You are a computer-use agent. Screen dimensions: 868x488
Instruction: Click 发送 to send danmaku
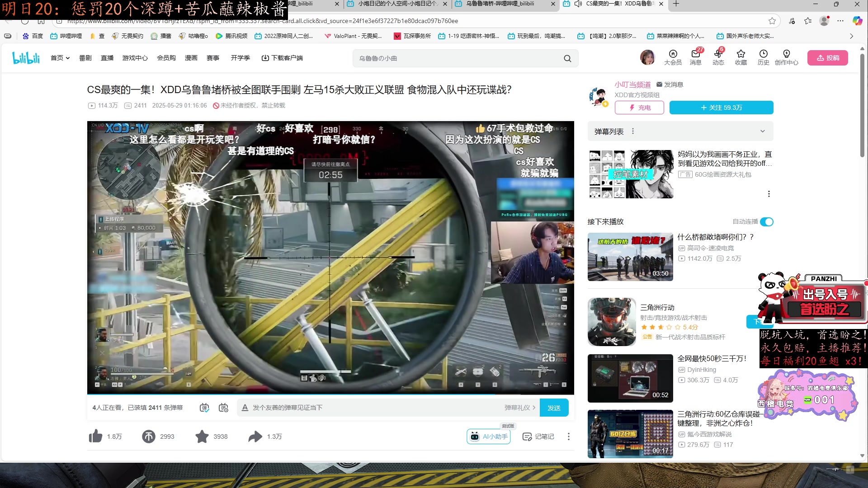point(554,408)
